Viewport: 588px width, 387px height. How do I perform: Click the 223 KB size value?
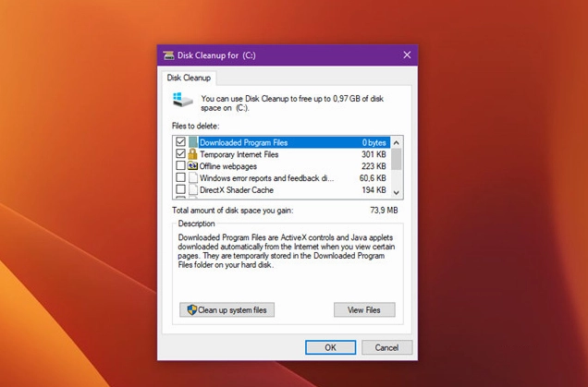(374, 166)
